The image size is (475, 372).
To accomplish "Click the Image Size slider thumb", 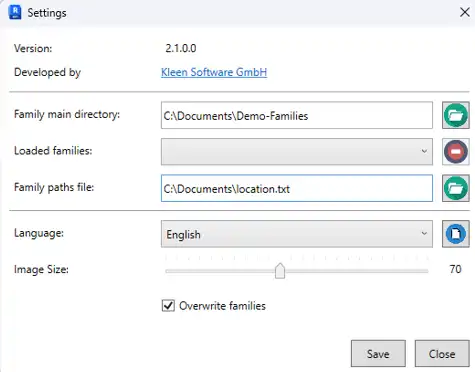I will coord(280,270).
